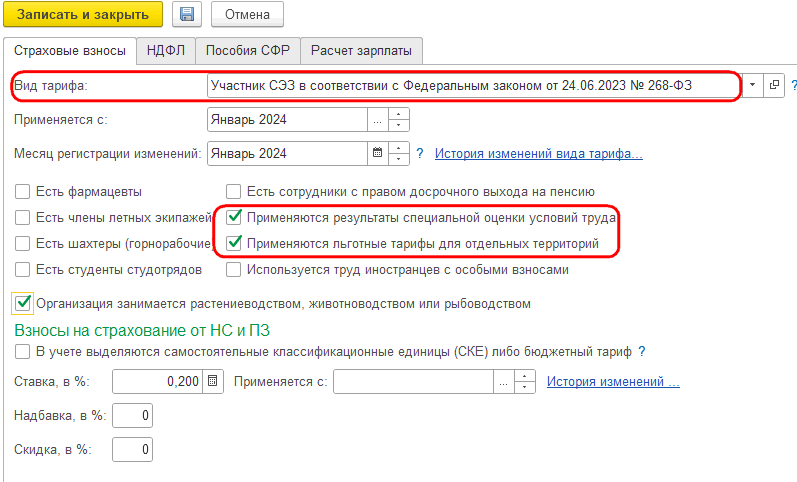The height and width of the screenshot is (482, 797).
Task: Toggle Есть шахтеры (горнорабочие) checkbox
Action: point(22,244)
